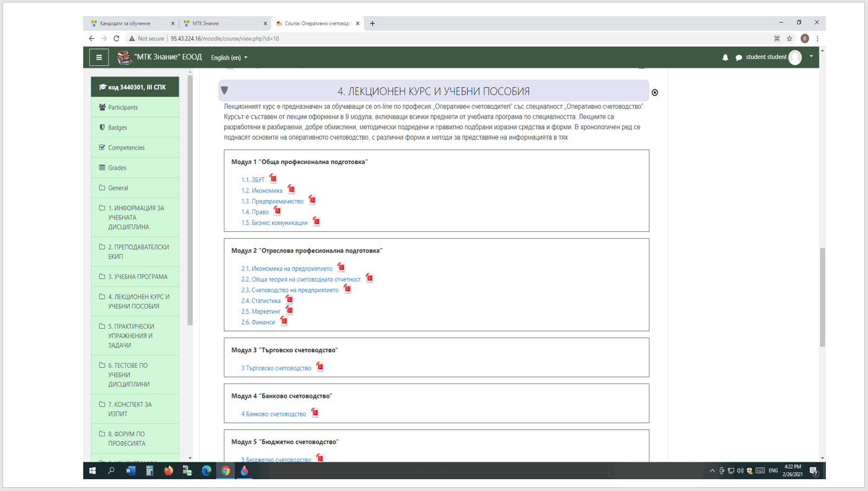Viewport: 868px width, 491px height.
Task: Click the browser address bar URL field
Action: pyautogui.click(x=435, y=39)
